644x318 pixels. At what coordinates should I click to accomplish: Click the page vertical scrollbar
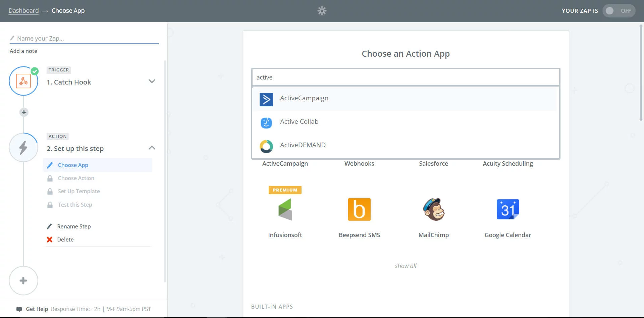[641, 72]
